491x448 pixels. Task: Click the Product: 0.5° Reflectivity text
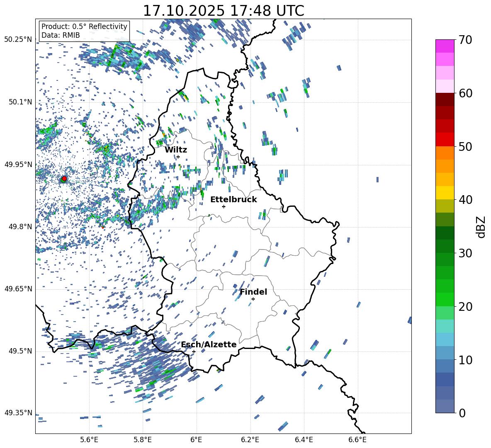click(84, 27)
